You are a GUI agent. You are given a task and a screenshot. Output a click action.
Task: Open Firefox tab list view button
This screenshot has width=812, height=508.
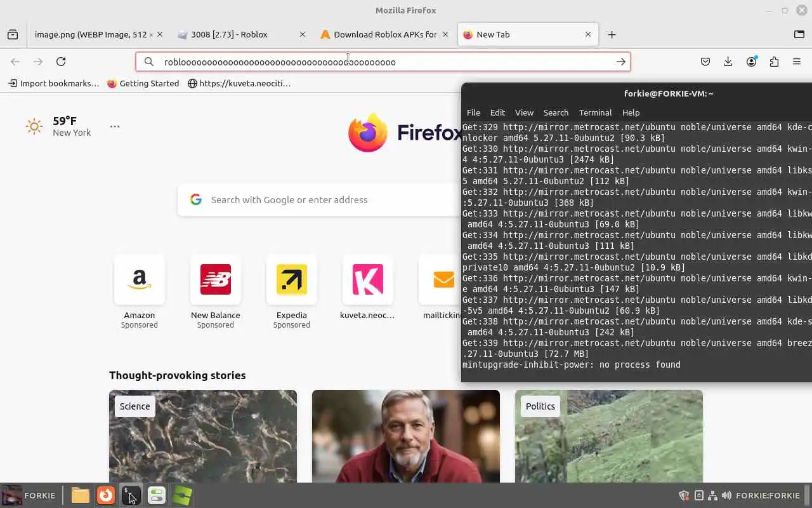point(13,35)
